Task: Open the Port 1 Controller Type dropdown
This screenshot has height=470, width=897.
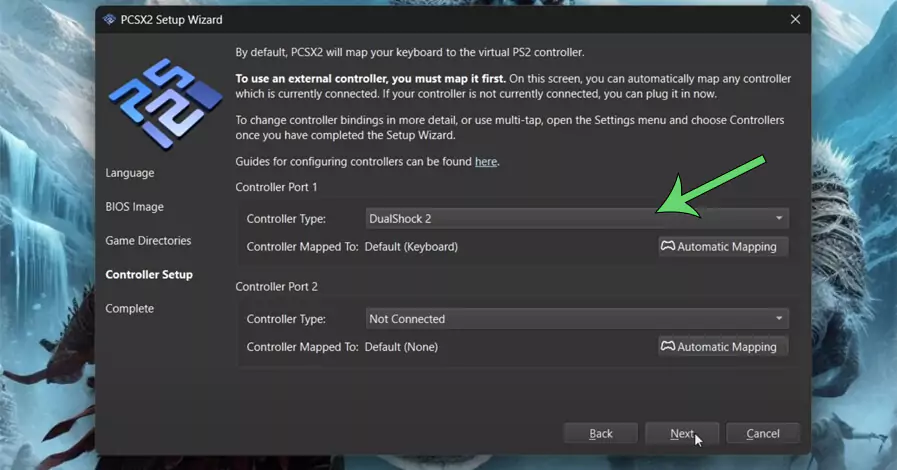Action: (577, 218)
